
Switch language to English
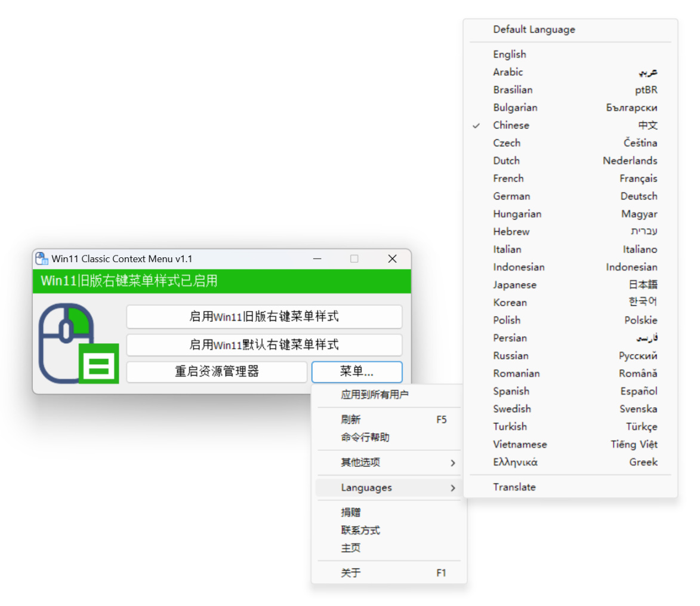point(570,54)
